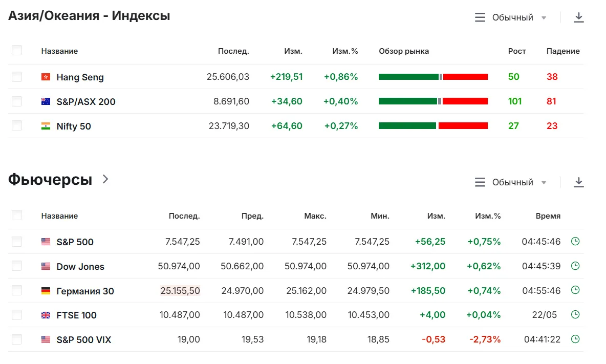The image size is (606, 364).
Task: Click the clock icon for Германия 30
Action: (575, 290)
